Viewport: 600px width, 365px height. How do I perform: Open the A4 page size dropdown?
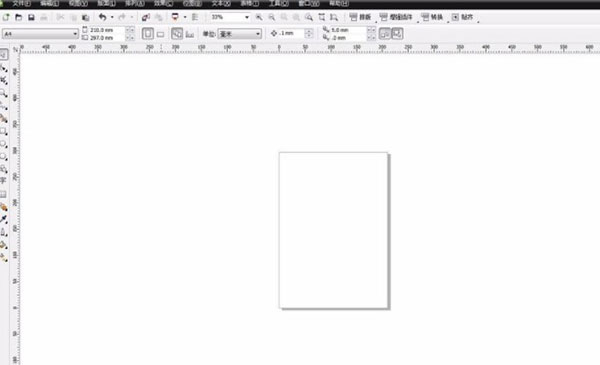(x=40, y=34)
